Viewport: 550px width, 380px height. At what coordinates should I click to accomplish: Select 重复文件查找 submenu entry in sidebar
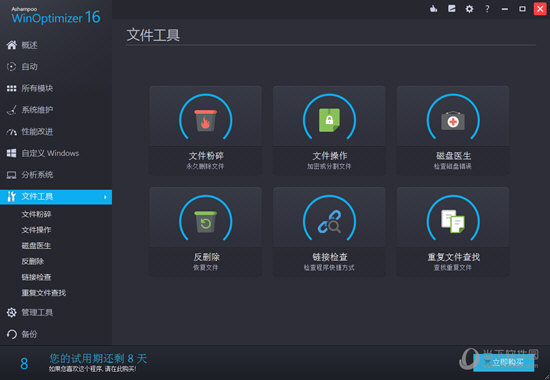(44, 293)
